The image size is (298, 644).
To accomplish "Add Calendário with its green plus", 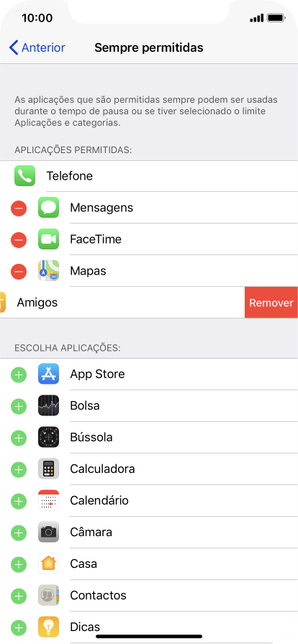I will point(19,501).
